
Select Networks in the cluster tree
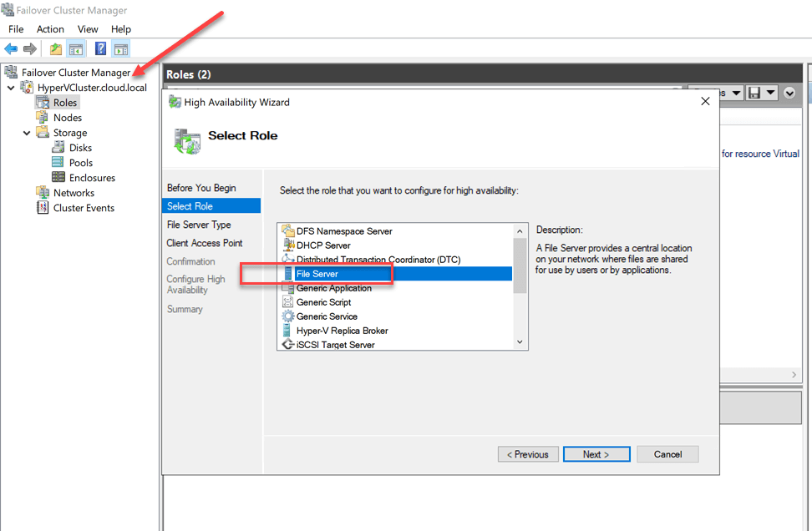(x=74, y=193)
